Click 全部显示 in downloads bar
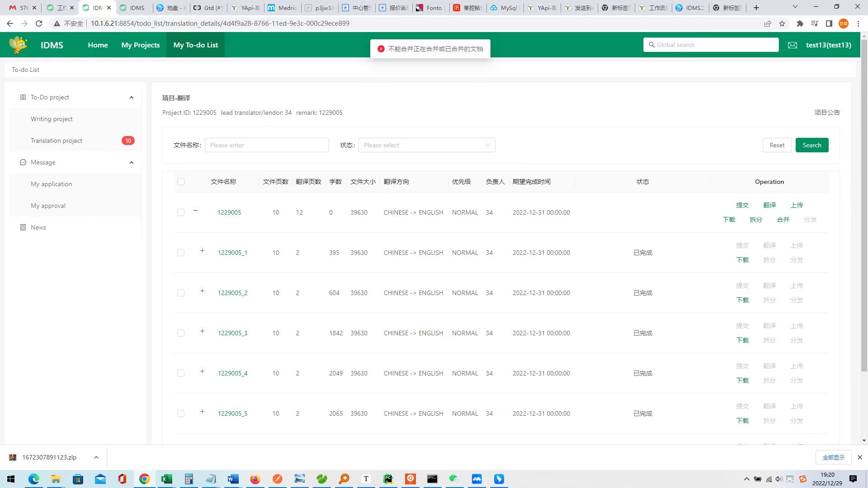Image resolution: width=868 pixels, height=488 pixels. click(x=833, y=457)
